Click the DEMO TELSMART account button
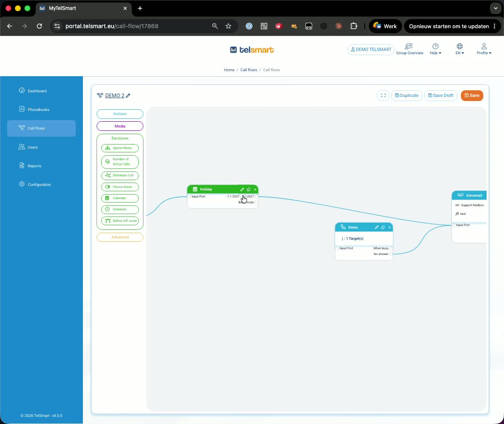504x424 pixels. [371, 49]
